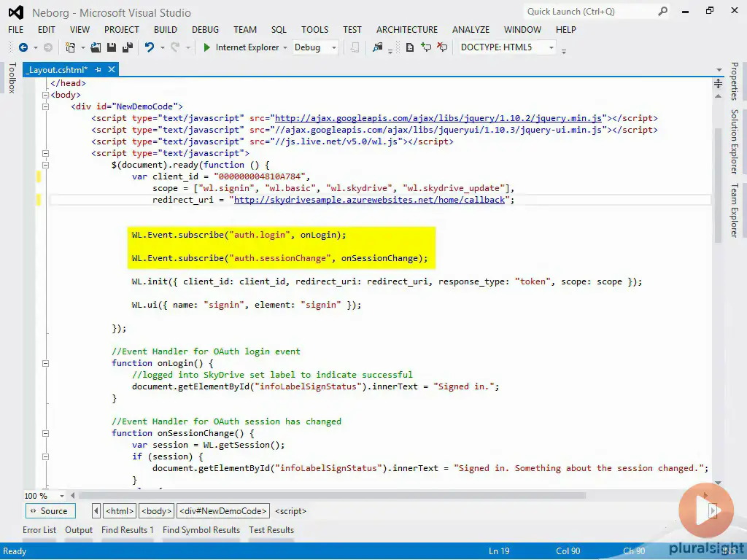Click the Navigate Backward arrow icon

coord(23,47)
